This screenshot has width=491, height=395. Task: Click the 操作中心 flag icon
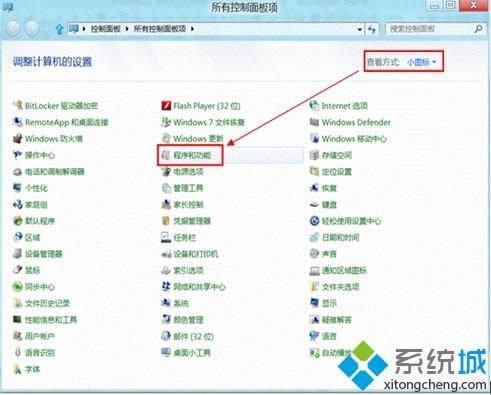[18, 155]
